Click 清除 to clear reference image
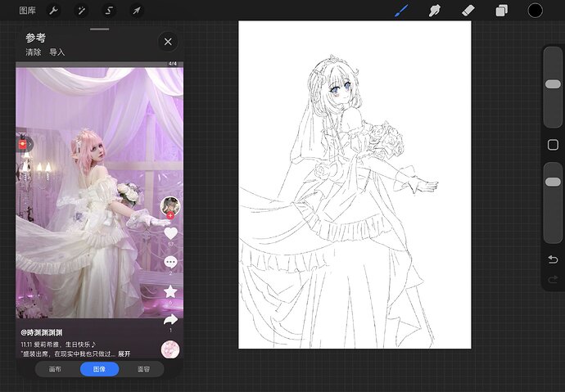This screenshot has height=392, width=565. [x=33, y=52]
